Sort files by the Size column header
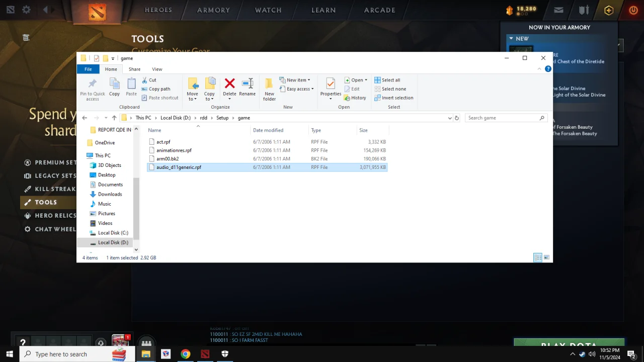 (x=372, y=130)
